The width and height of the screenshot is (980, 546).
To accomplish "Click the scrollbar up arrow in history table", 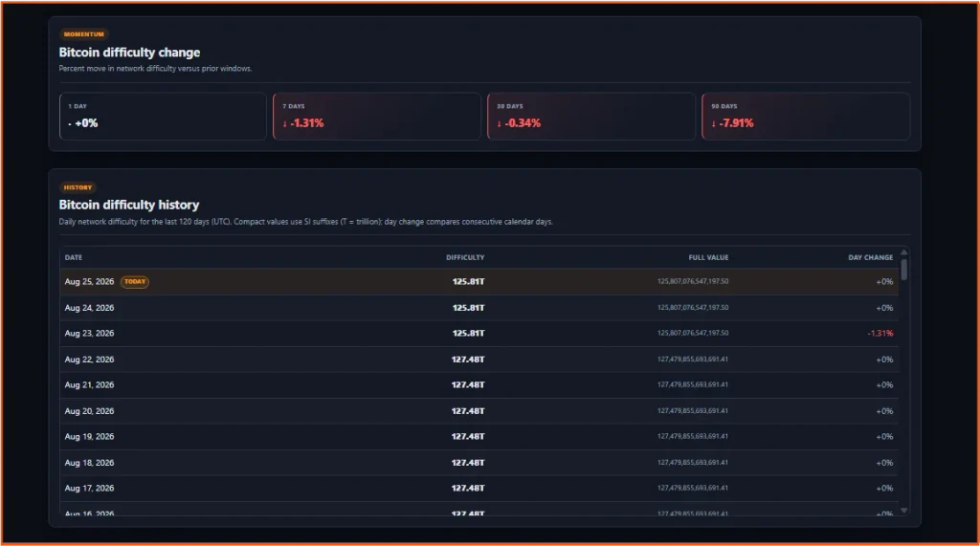I will [x=903, y=252].
